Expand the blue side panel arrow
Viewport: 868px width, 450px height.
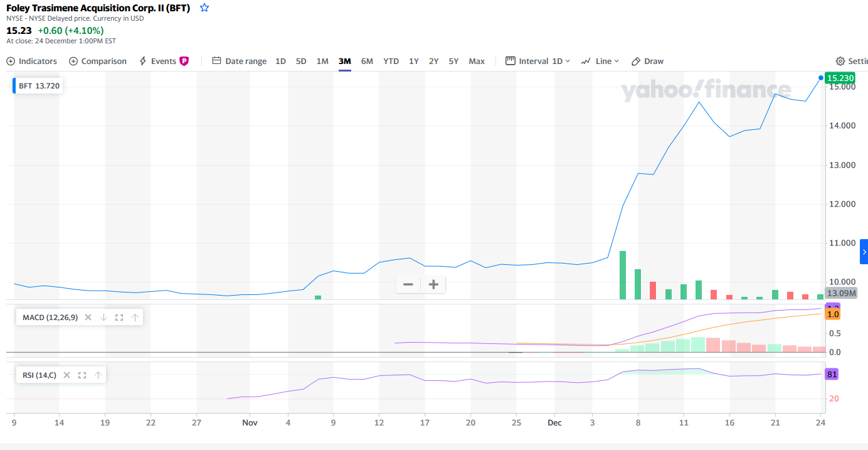[864, 252]
